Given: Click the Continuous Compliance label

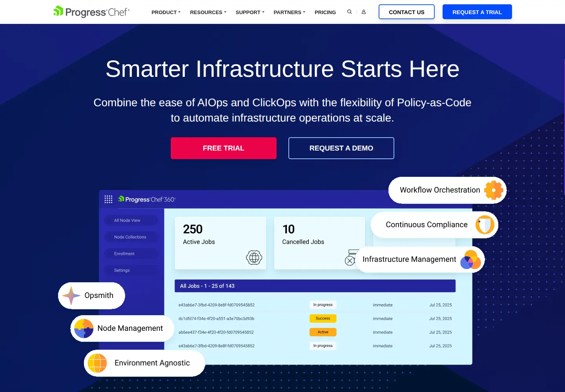Looking at the screenshot, I should pyautogui.click(x=427, y=225).
